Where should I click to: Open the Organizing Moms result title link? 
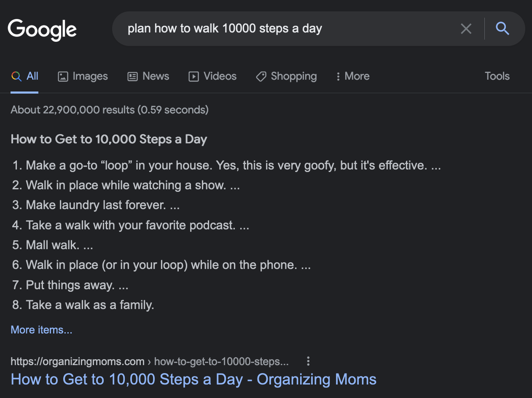(193, 379)
